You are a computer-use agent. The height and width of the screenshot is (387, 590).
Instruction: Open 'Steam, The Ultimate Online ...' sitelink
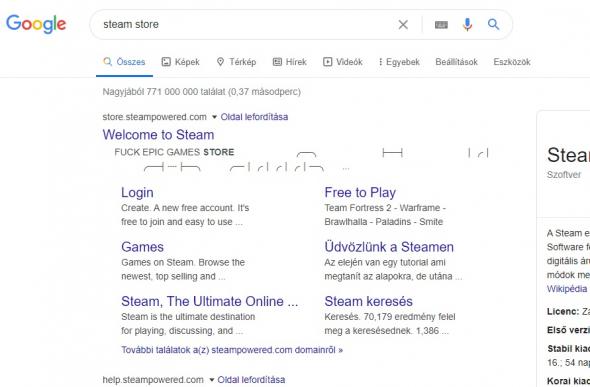pyautogui.click(x=210, y=301)
